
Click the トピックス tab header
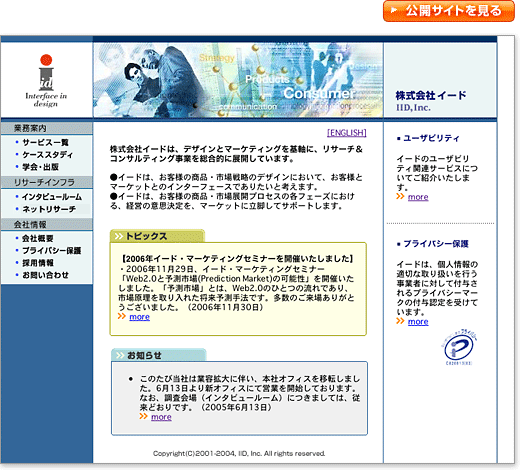157,236
